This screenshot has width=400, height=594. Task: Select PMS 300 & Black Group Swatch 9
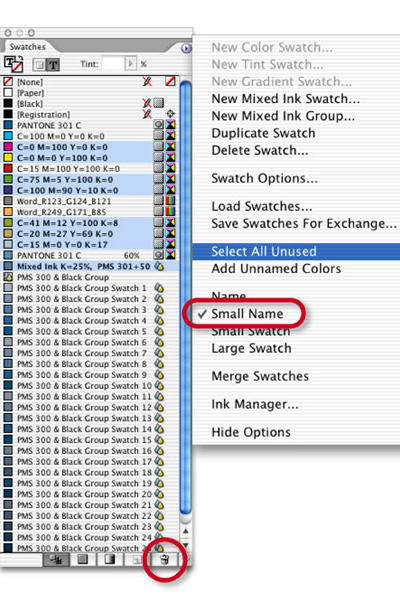[x=90, y=375]
